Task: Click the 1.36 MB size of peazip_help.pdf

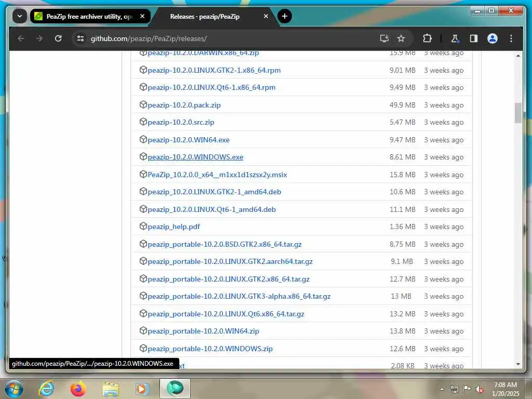Action: [x=403, y=227]
